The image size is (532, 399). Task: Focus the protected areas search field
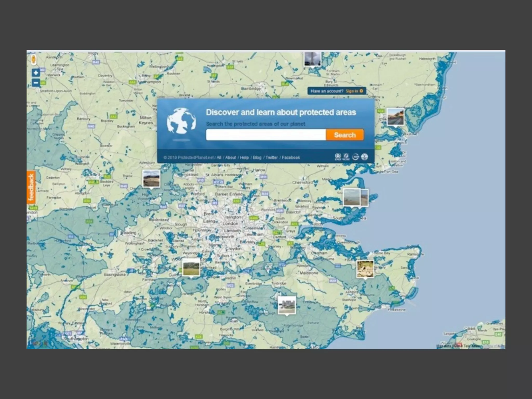pos(266,135)
